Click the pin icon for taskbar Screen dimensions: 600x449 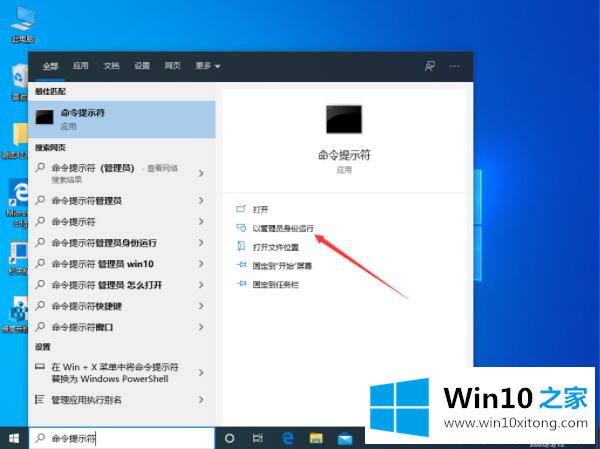point(241,284)
